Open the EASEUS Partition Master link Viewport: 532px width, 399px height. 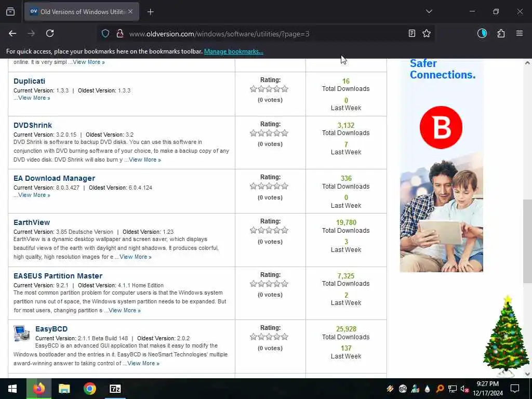pos(58,276)
